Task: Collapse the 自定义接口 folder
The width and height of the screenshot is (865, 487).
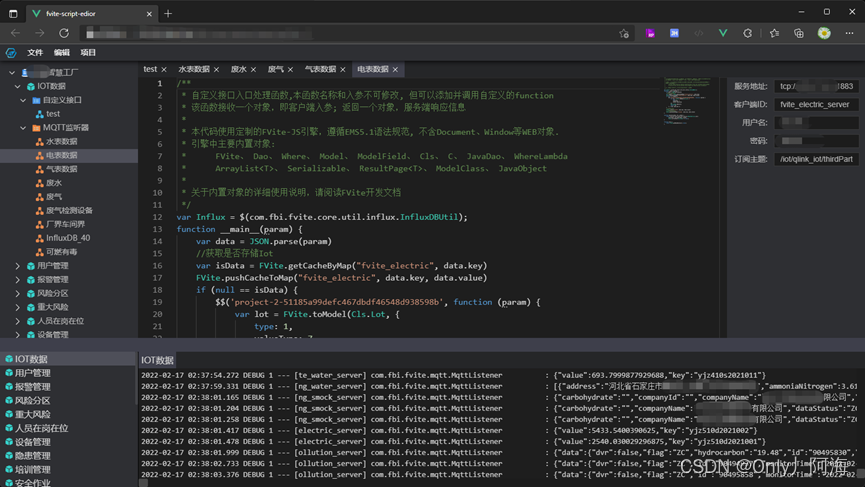Action: [23, 100]
